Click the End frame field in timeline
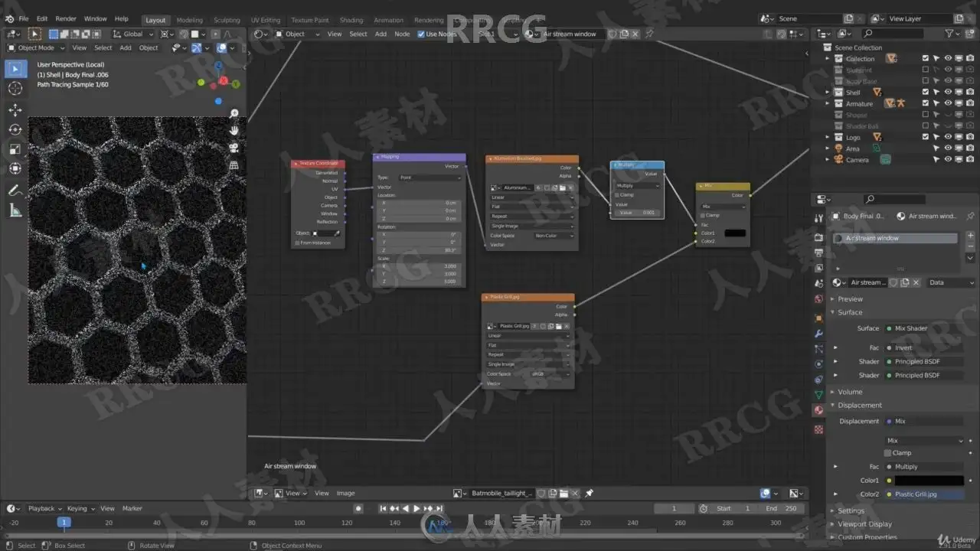Viewport: 980px width, 551px height. (782, 508)
